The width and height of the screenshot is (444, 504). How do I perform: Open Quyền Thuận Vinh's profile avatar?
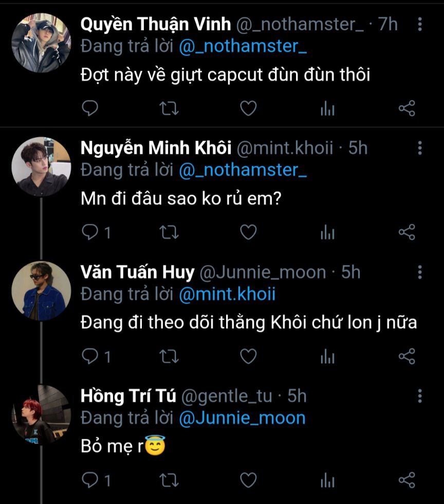[41, 43]
